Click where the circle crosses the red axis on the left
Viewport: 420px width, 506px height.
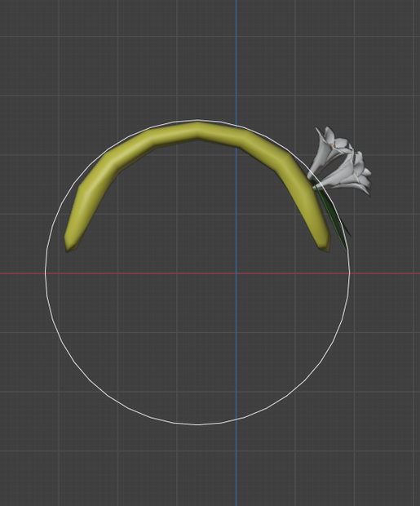click(46, 273)
